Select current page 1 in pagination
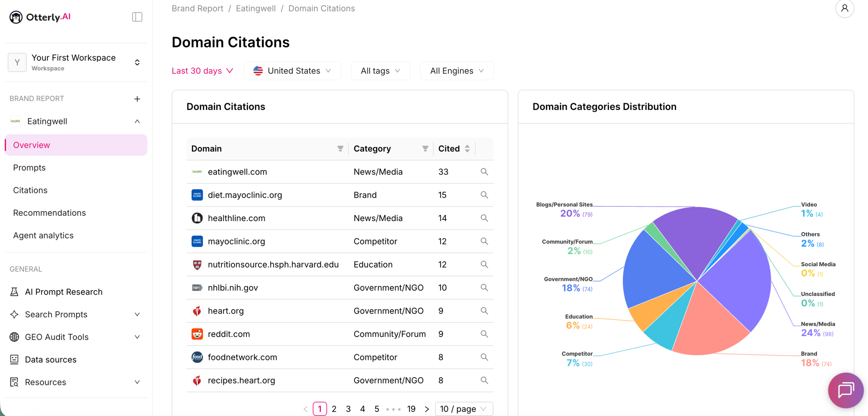The height and width of the screenshot is (416, 868). pos(320,409)
